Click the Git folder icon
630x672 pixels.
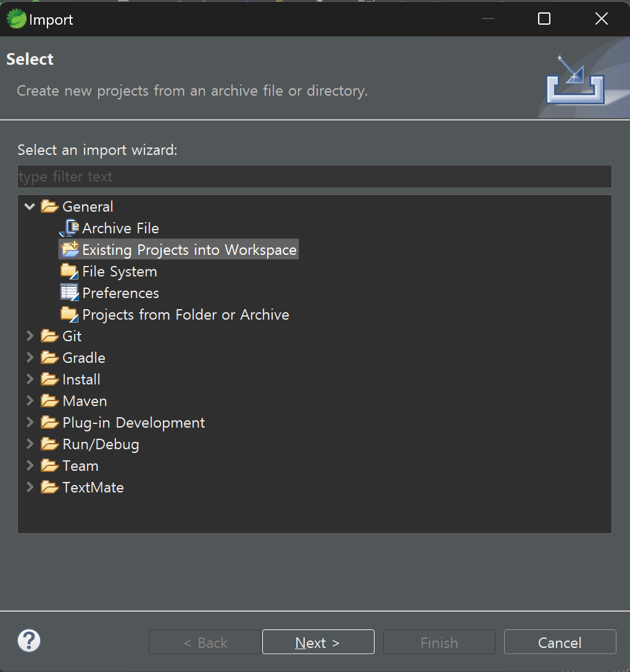50,336
